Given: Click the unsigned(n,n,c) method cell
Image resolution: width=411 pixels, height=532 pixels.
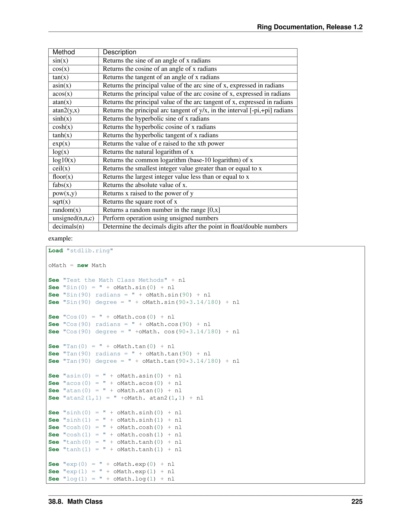Looking at the screenshot, I should [x=73, y=218].
